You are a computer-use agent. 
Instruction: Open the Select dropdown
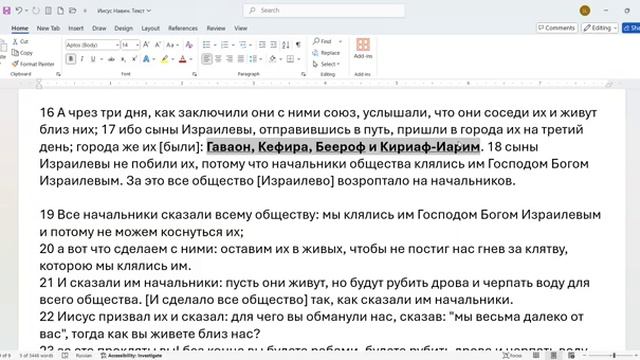tap(326, 64)
